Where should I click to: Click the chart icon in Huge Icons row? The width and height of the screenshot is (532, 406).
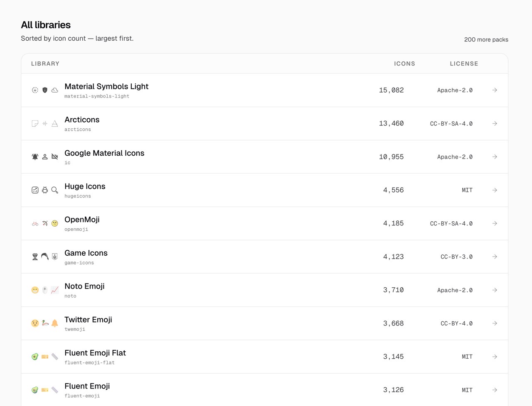click(x=35, y=190)
